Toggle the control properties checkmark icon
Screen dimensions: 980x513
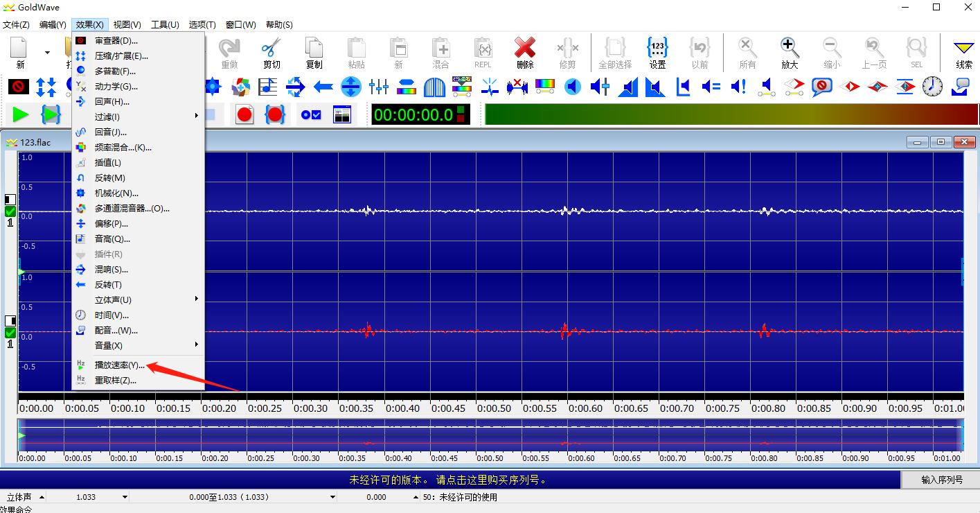point(311,114)
